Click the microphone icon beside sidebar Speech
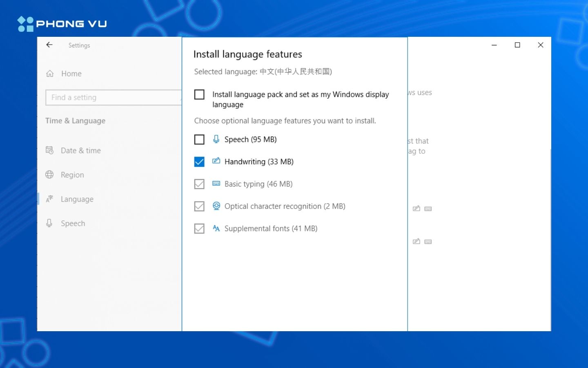This screenshot has width=588, height=368. point(49,223)
